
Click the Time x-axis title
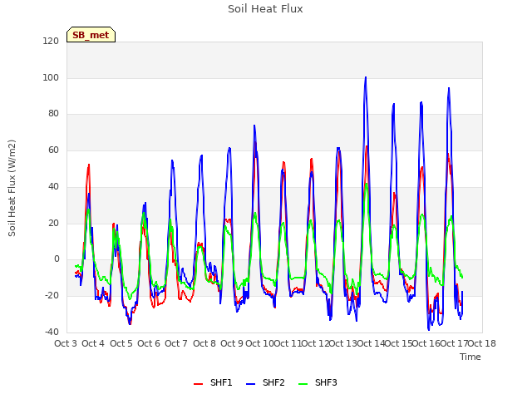tap(470, 357)
